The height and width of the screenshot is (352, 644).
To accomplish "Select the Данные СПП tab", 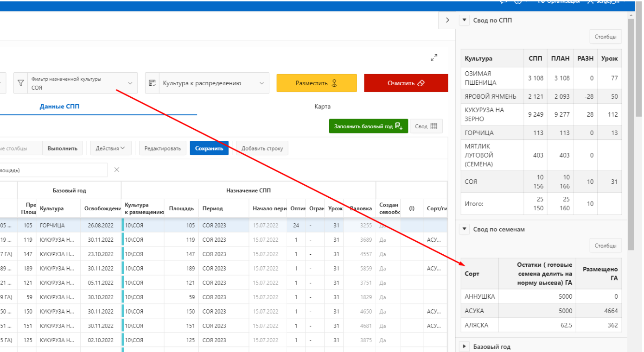I will point(59,107).
